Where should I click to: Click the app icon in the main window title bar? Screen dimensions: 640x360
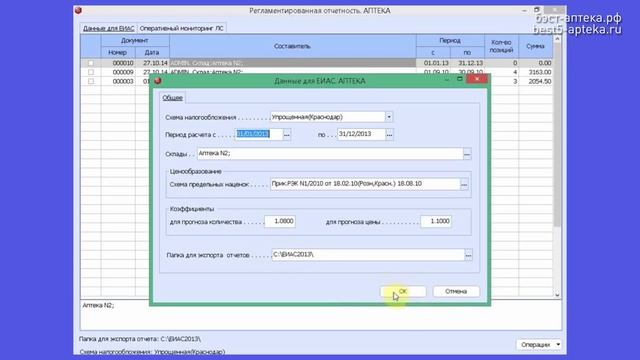pyautogui.click(x=78, y=10)
